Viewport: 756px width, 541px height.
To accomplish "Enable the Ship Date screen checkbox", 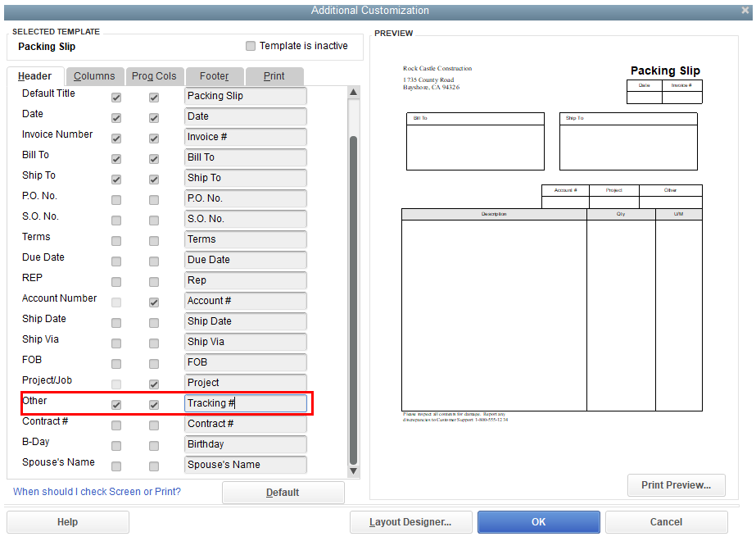I will (x=115, y=322).
